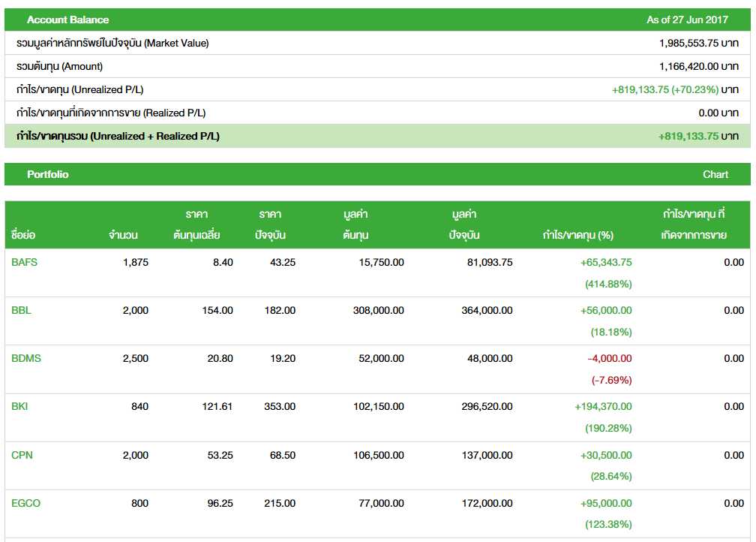The height and width of the screenshot is (542, 756).
Task: Click BAFS cost value 15,750.00
Action: pos(381,262)
